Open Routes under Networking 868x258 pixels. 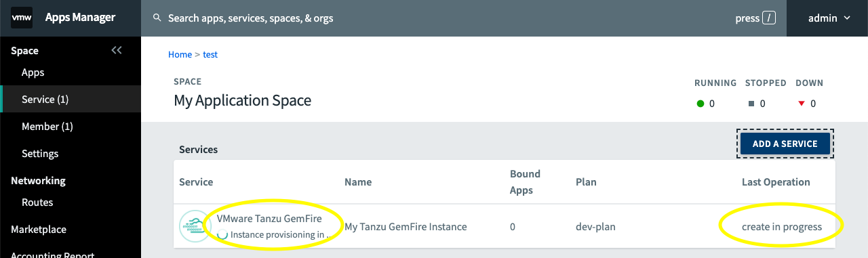(37, 202)
